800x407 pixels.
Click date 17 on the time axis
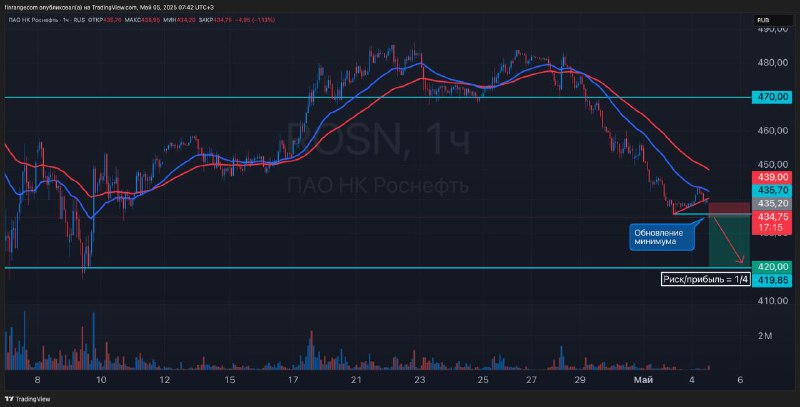click(x=293, y=380)
